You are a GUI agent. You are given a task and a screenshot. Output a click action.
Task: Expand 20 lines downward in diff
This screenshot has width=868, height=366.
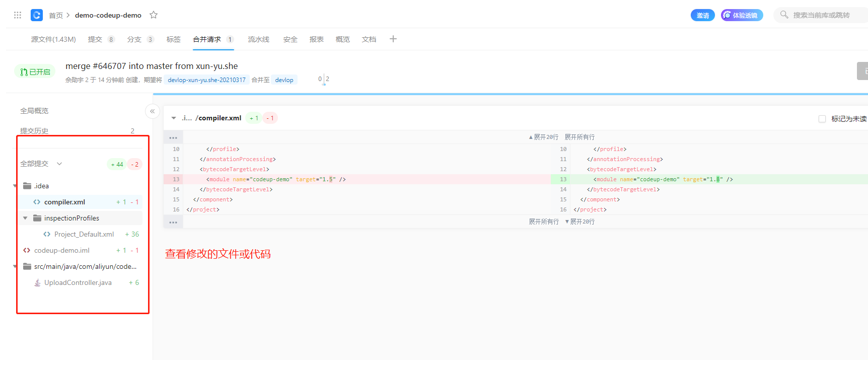[x=580, y=222]
